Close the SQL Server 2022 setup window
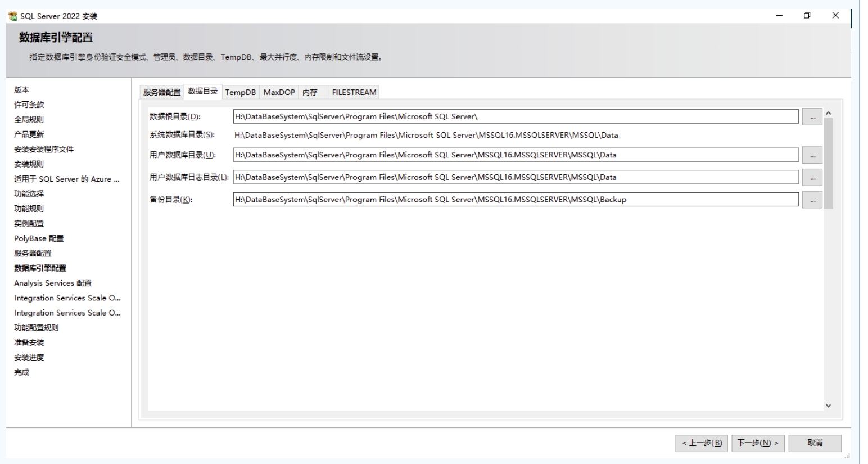The width and height of the screenshot is (868, 464). click(x=835, y=16)
